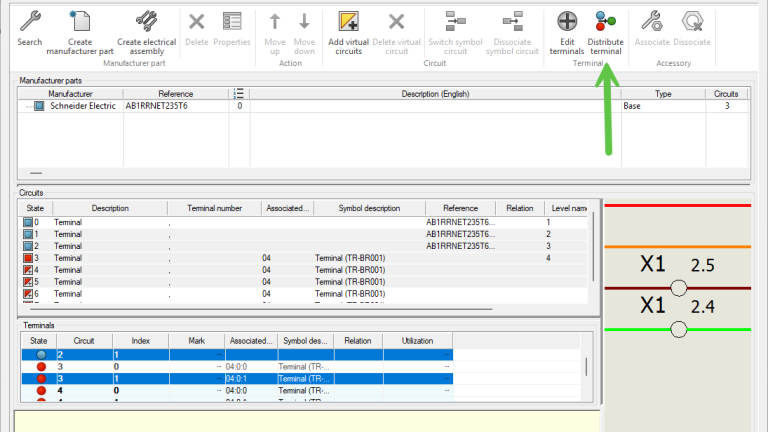
Task: Select circuit 5 state icon
Action: pos(28,282)
